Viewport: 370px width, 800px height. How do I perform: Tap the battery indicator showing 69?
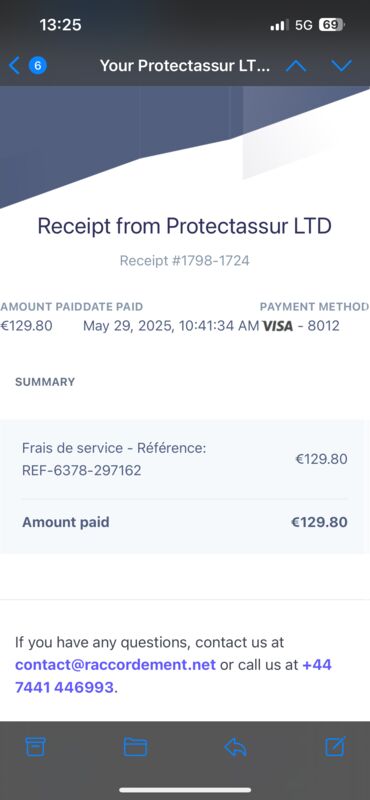click(332, 24)
